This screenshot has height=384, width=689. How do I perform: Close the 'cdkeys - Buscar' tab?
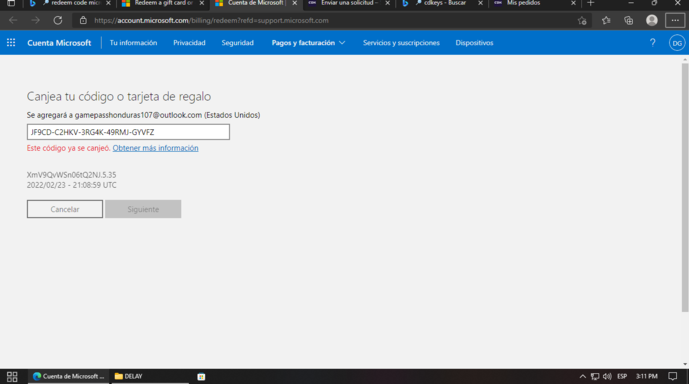click(x=480, y=3)
